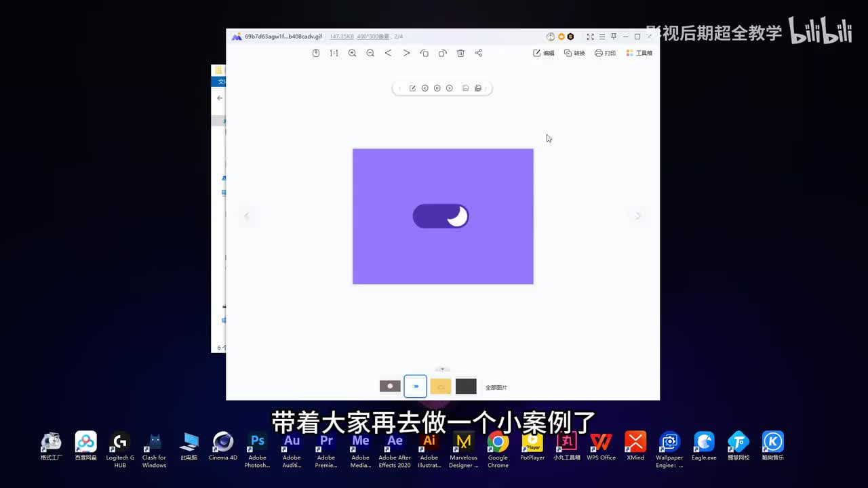Launch Marvelous Designer shortcut

pyautogui.click(x=464, y=450)
